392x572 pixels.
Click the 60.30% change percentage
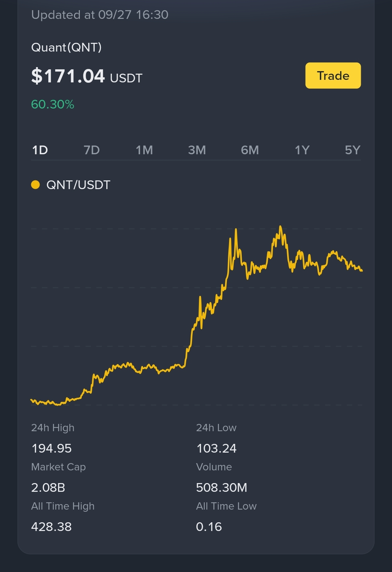click(x=53, y=104)
